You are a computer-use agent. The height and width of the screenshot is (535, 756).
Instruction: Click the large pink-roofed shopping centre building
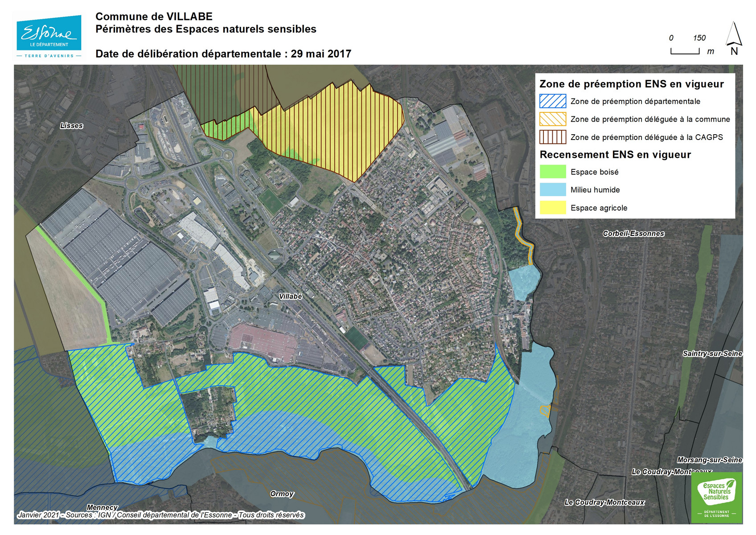pyautogui.click(x=262, y=342)
